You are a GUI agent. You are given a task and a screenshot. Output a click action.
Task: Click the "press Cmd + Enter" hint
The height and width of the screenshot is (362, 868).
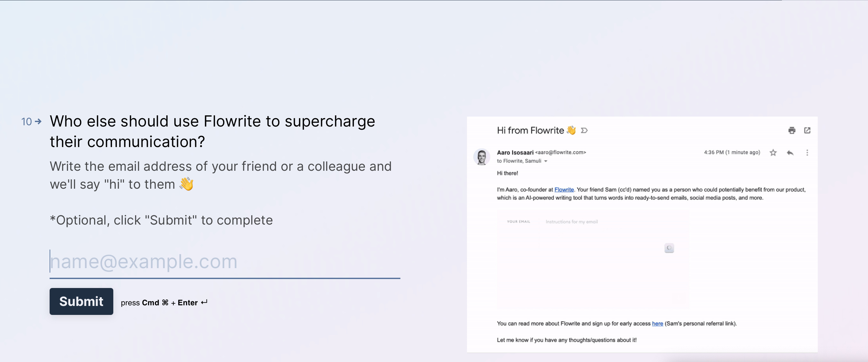[x=164, y=303]
